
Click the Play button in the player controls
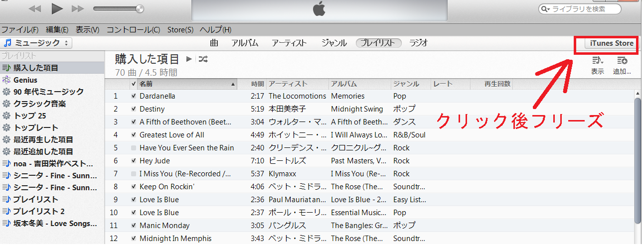(57, 8)
